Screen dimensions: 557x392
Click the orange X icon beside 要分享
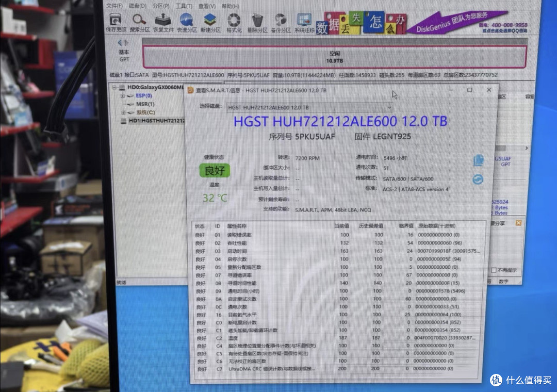[518, 223]
